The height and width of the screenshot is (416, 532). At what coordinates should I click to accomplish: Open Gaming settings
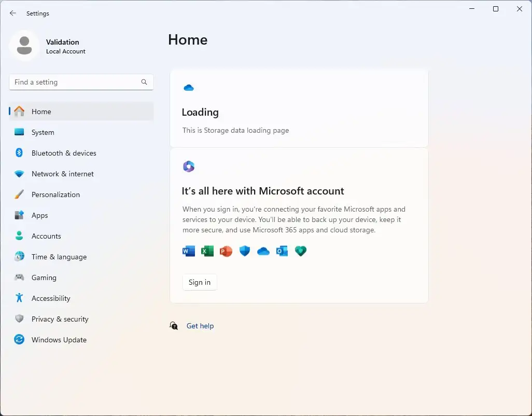[x=19, y=278]
